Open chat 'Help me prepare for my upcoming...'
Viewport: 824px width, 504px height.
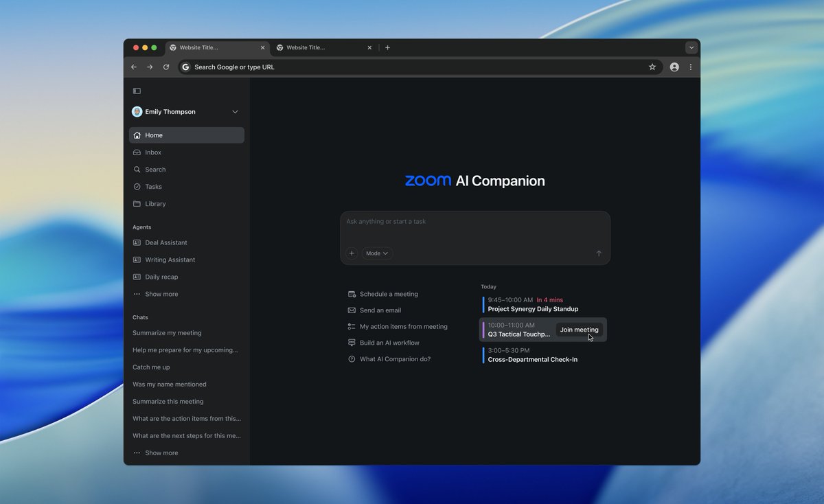[187, 350]
